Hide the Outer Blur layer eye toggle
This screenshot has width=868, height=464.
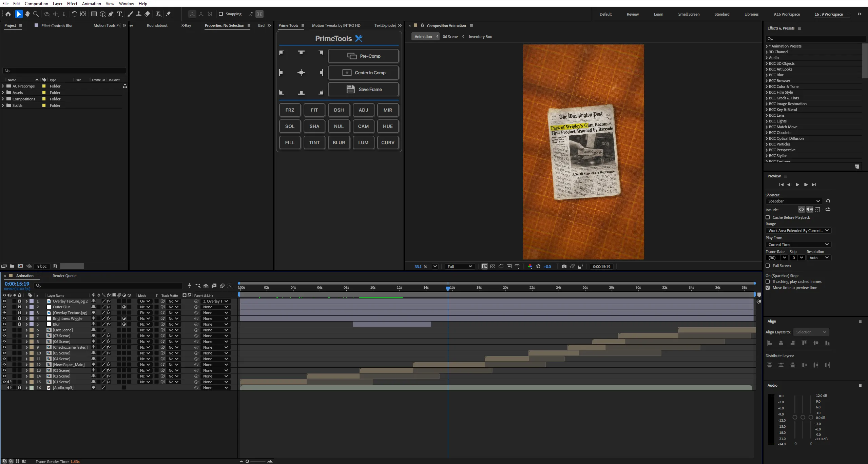(4, 307)
